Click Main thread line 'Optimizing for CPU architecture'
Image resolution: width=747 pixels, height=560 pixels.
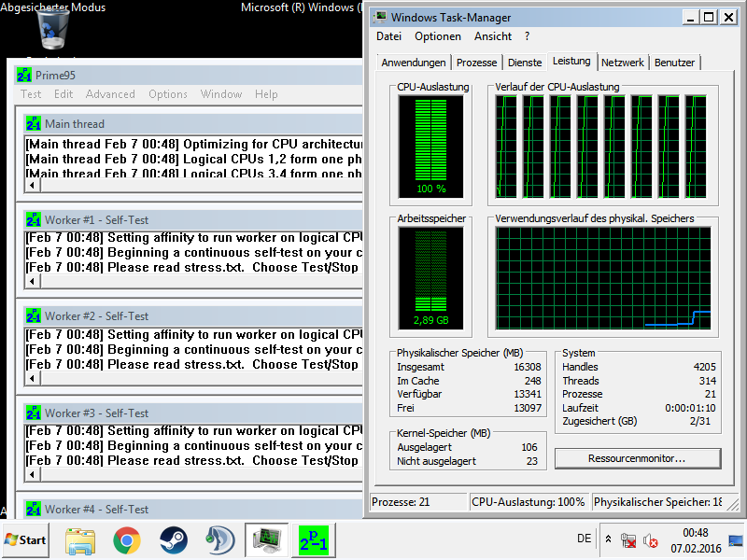(194, 144)
